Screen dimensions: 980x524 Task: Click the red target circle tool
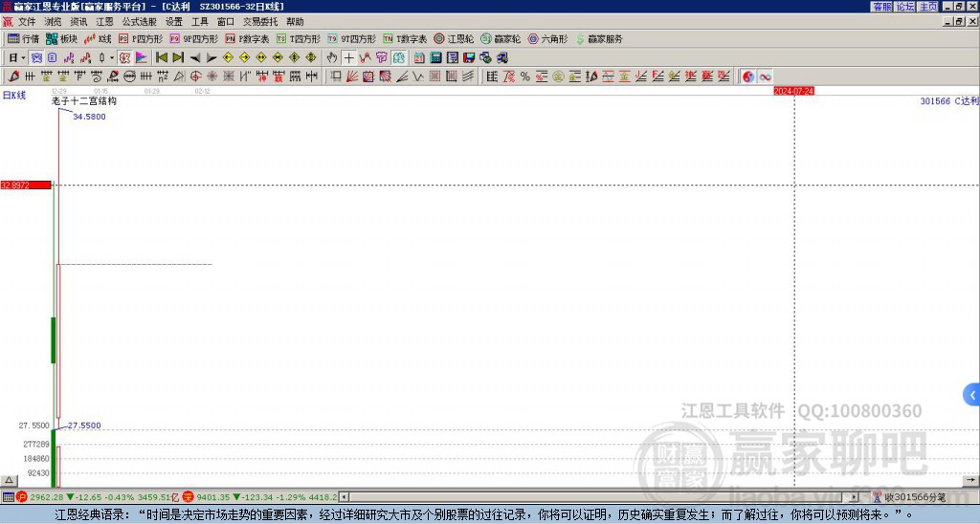tap(195, 76)
